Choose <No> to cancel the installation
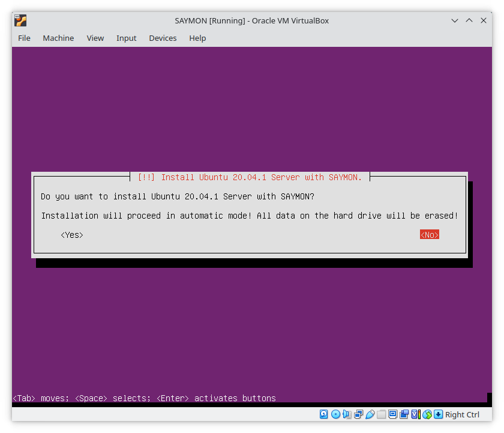 pos(430,235)
